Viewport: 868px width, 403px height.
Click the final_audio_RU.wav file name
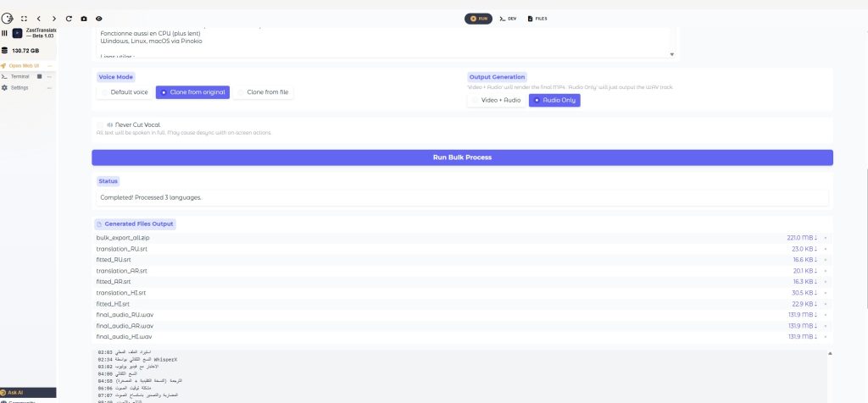coord(125,315)
